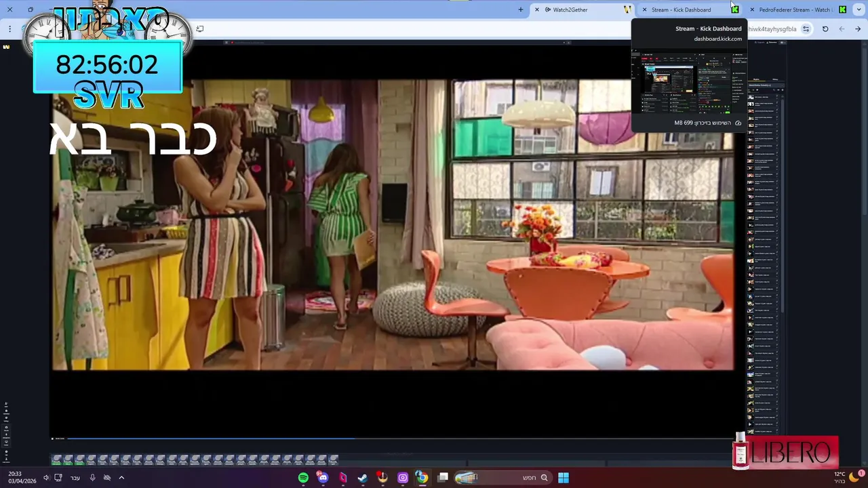Restore down the browser window
The width and height of the screenshot is (868, 488).
[31, 9]
